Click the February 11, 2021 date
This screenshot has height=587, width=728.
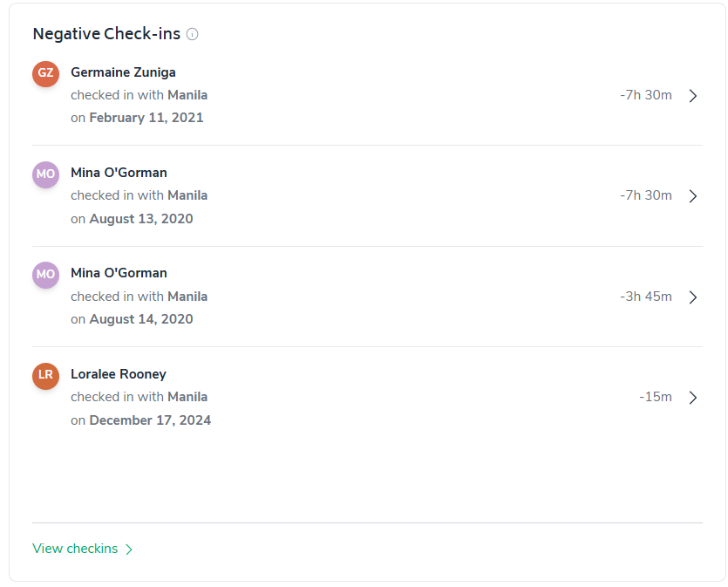[x=146, y=118]
